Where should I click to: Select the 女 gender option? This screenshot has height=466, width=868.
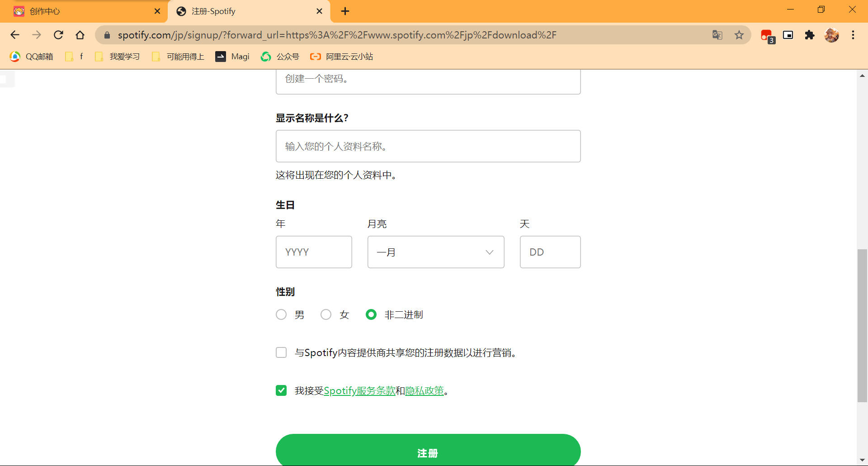326,314
